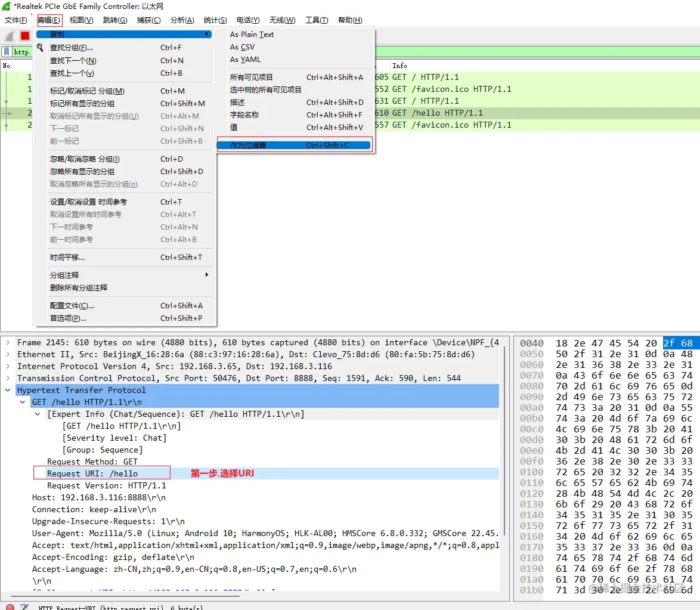Screen dimensions: 700x610
Task: Click the Wireshark app icon in title bar
Action: coord(6,6)
